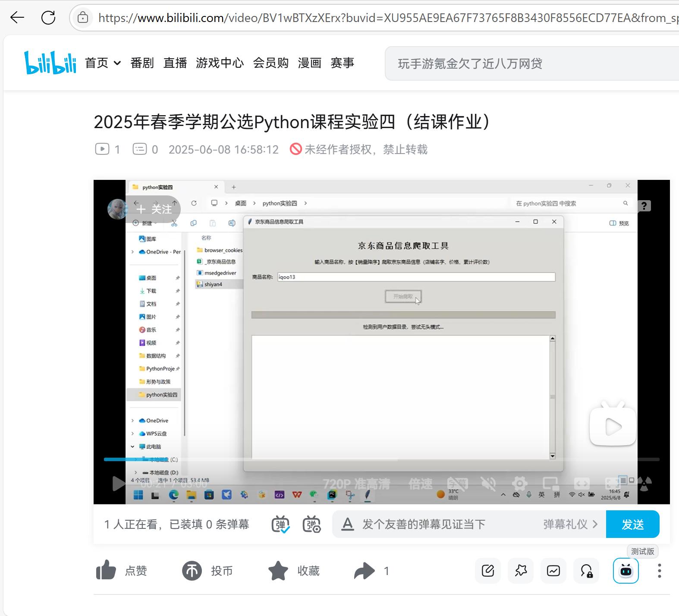Open the three-dot more options menu

(659, 571)
